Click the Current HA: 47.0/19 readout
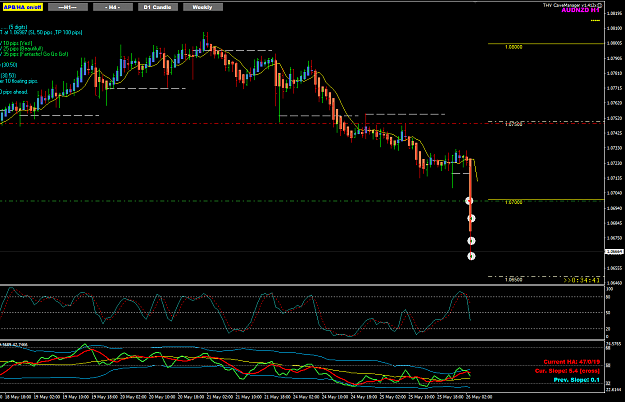This screenshot has height=402, width=625. coord(572,362)
